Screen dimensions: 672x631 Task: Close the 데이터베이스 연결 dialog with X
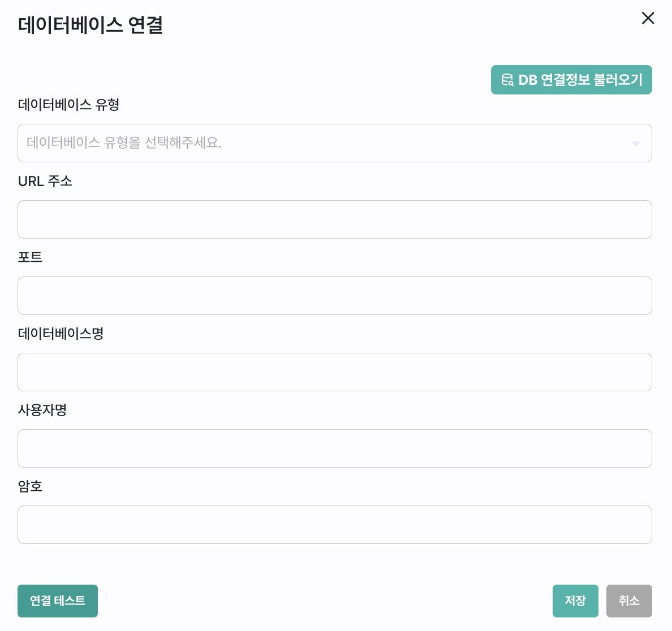tap(648, 18)
